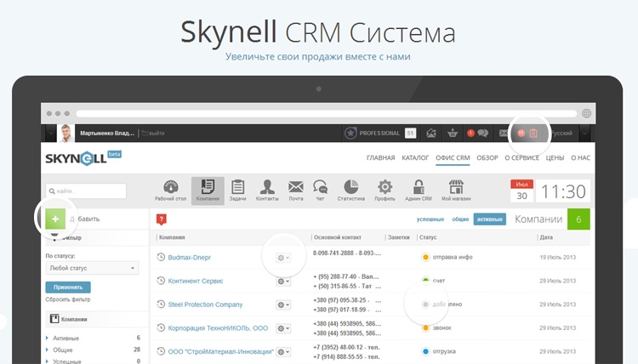This screenshot has width=638, height=364.
Task: Click the mail envelope icon in top bar
Action: pos(504,133)
